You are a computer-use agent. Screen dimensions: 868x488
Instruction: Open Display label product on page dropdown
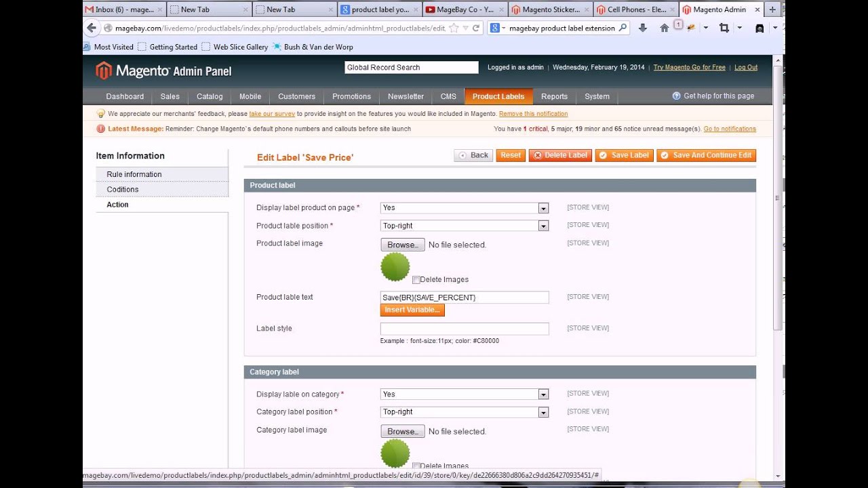465,208
